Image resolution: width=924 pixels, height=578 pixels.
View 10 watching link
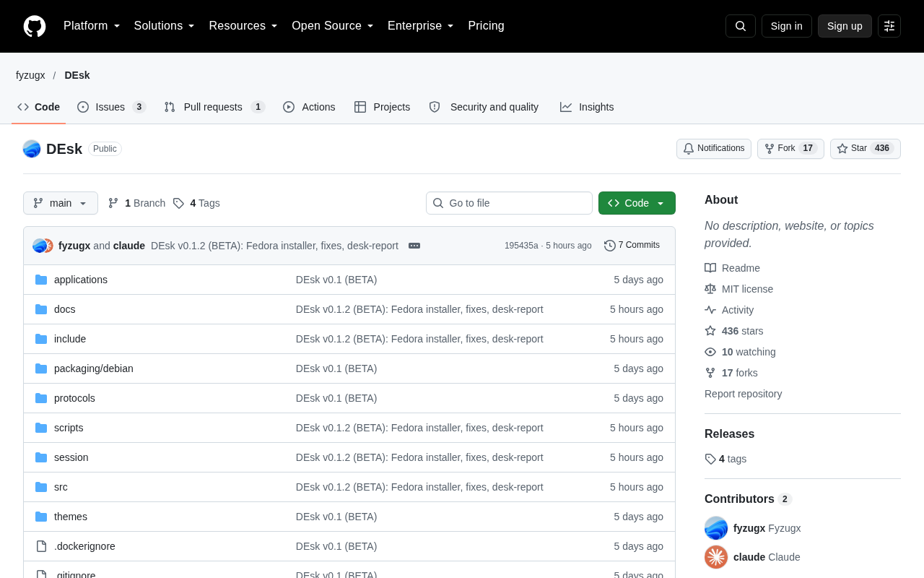click(x=740, y=352)
